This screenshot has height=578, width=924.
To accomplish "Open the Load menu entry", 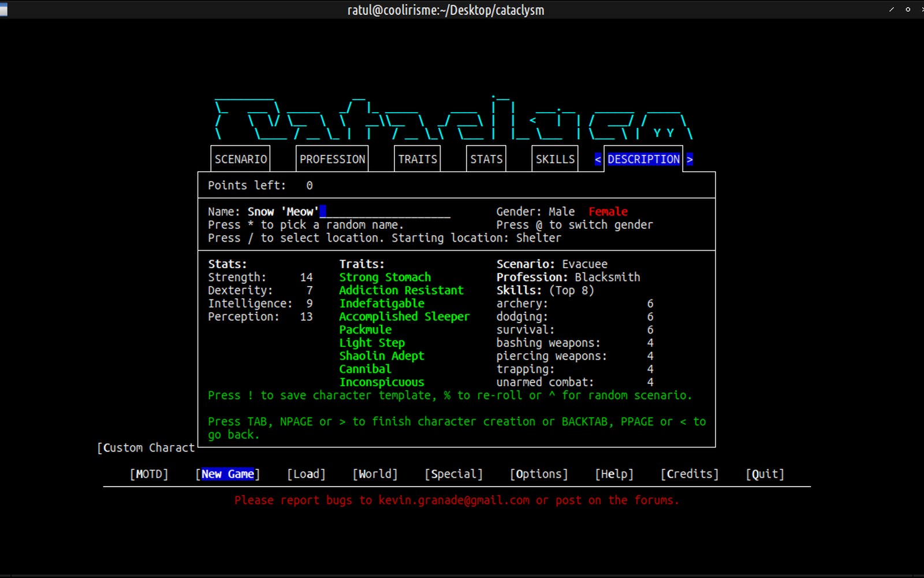I will pos(306,474).
